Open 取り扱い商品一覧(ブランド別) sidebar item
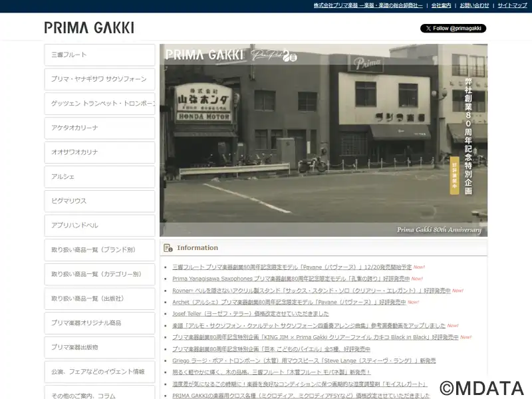Screen dimensions: 532x399 (100, 250)
